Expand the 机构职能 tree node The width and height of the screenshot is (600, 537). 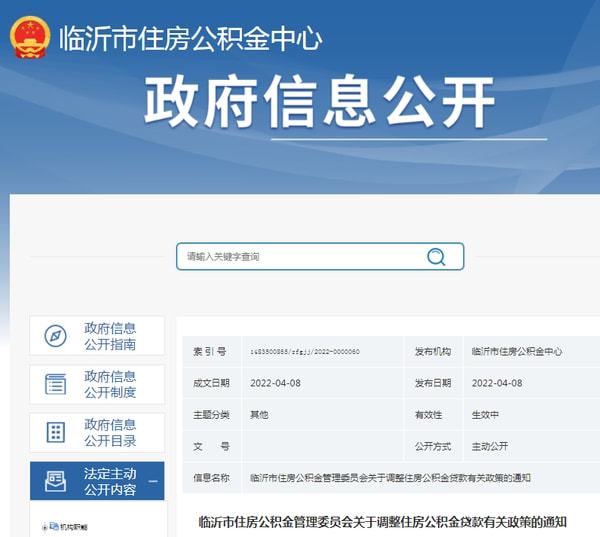[x=45, y=527]
